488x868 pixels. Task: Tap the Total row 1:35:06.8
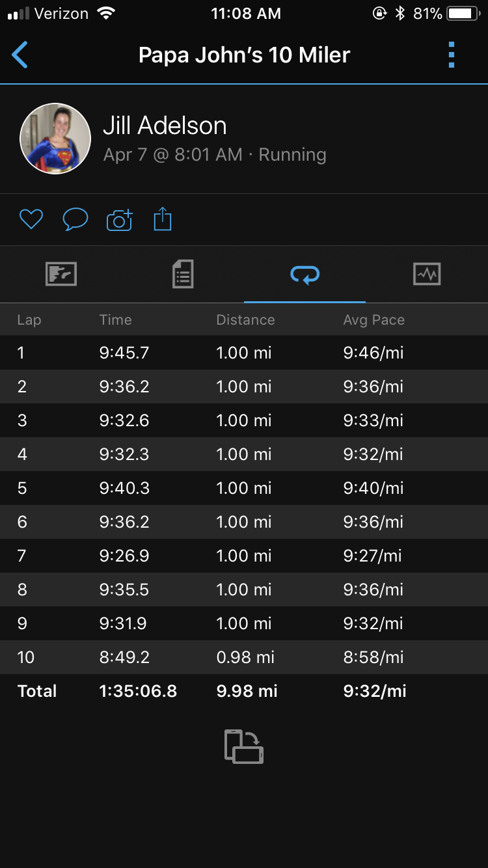tap(244, 691)
